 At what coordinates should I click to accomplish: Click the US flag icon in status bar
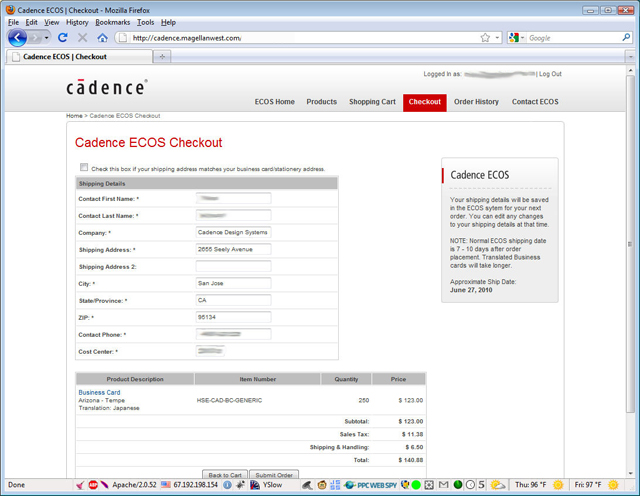pyautogui.click(x=166, y=485)
